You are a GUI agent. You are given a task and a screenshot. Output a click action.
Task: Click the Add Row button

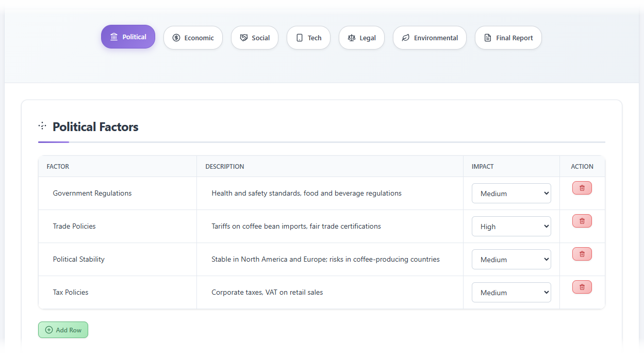tap(63, 330)
